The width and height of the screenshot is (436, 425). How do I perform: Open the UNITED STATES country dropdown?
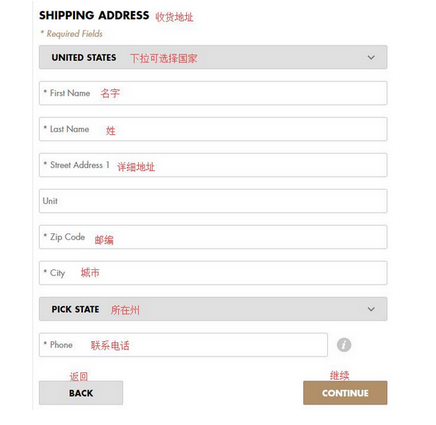tap(213, 57)
